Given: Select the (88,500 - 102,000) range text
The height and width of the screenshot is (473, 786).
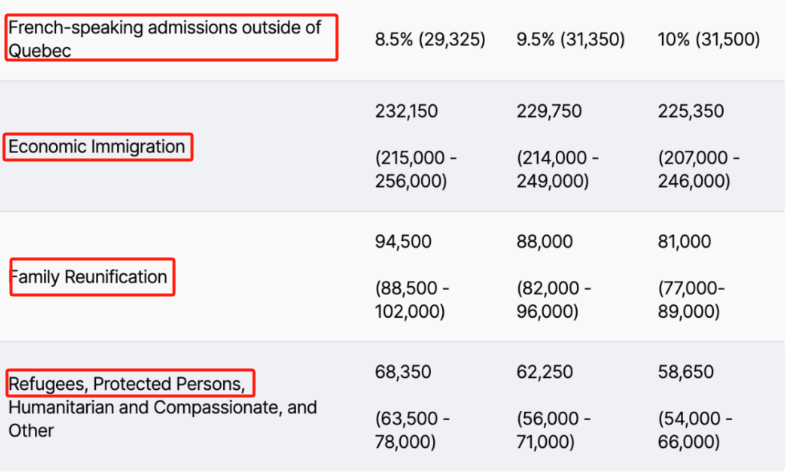Looking at the screenshot, I should click(412, 300).
